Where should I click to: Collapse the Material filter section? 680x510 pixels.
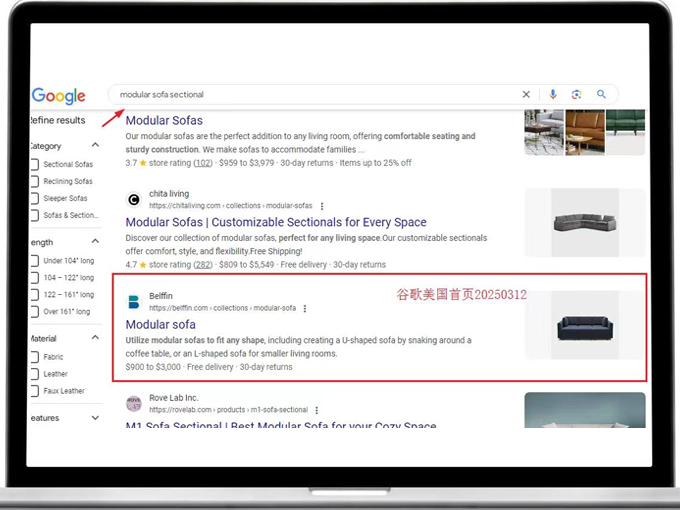click(95, 337)
